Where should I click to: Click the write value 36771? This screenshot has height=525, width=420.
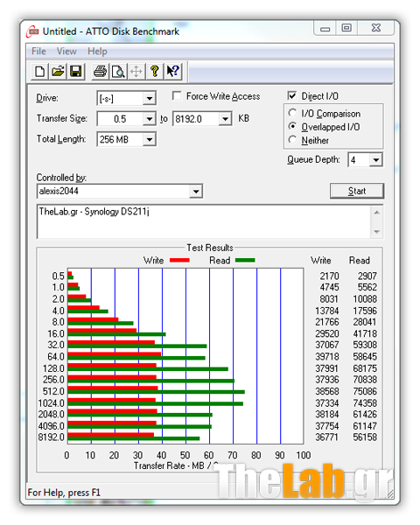click(327, 437)
